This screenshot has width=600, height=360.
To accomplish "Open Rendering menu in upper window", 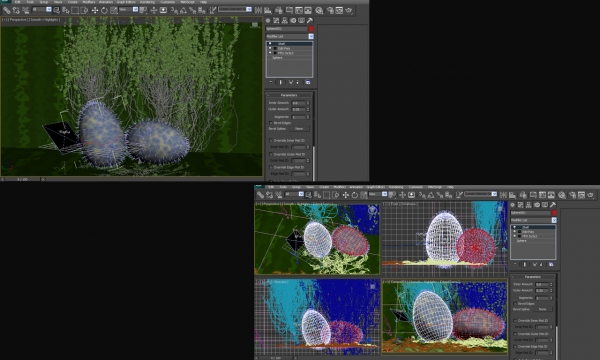I will click(147, 2).
